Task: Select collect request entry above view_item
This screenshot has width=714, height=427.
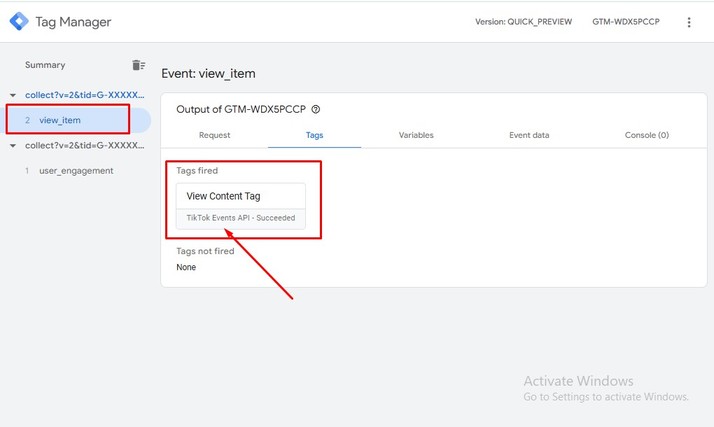Action: 84,95
